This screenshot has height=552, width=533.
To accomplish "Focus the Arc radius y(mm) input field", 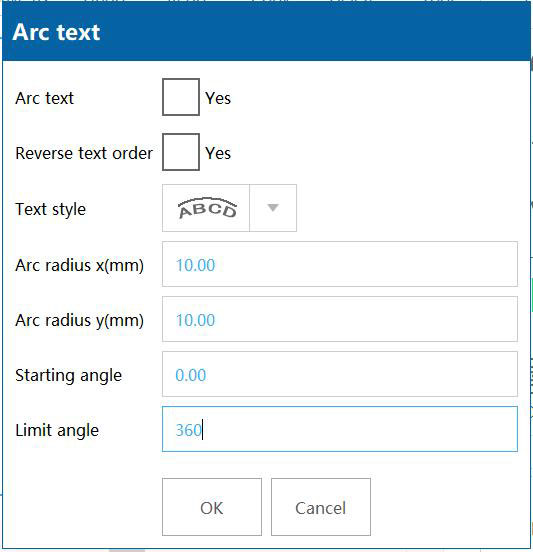I will (x=340, y=319).
